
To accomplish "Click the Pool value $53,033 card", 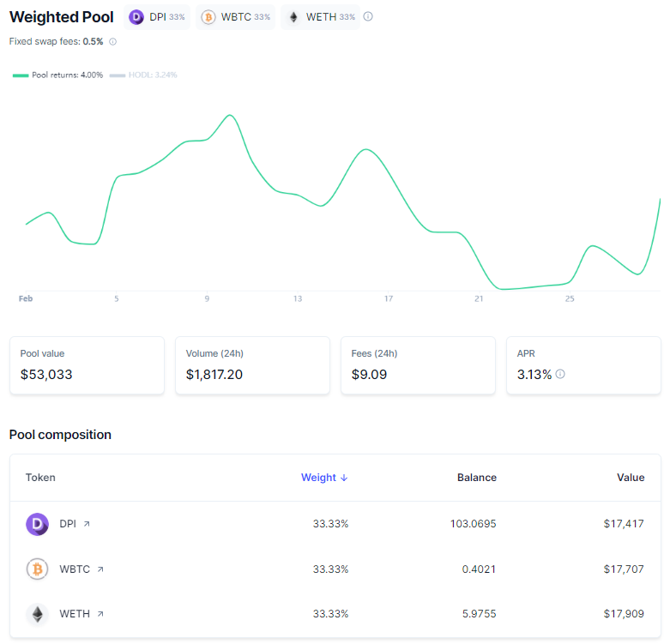I will (88, 365).
